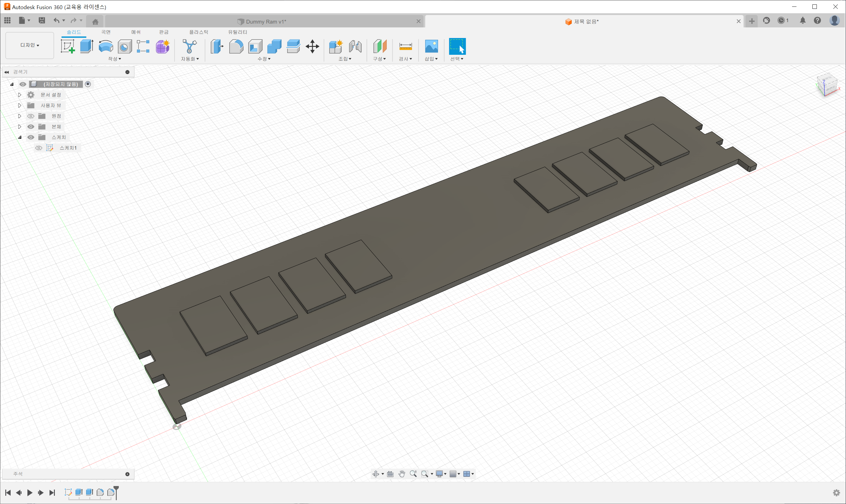The image size is (846, 504).
Task: Switch to the Dummy Ram v1 document tab
Action: [264, 22]
